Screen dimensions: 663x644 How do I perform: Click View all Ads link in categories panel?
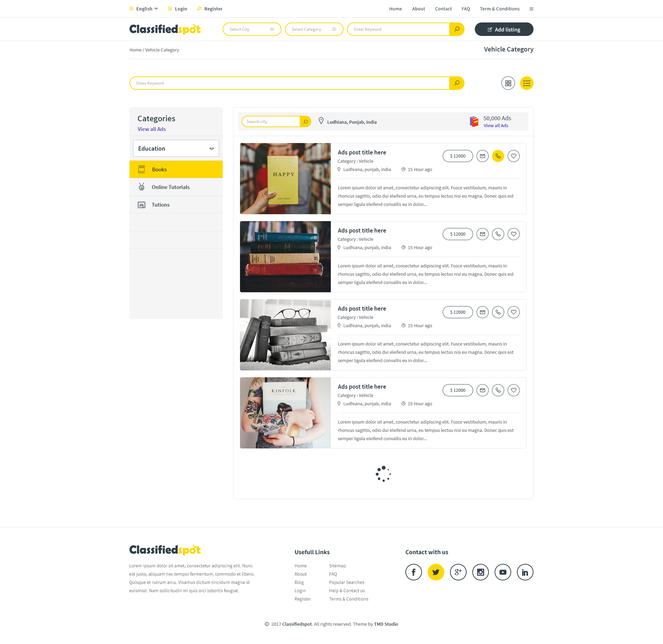[152, 129]
